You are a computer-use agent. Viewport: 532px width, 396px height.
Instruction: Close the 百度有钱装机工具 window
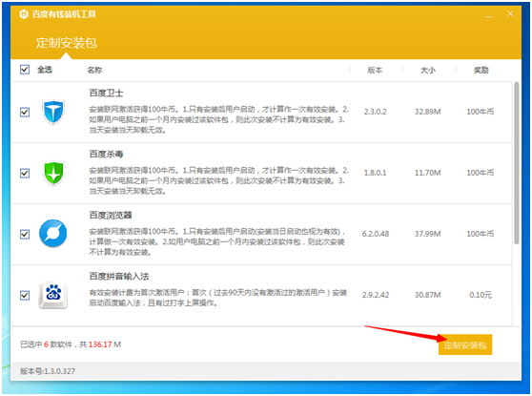coord(510,14)
